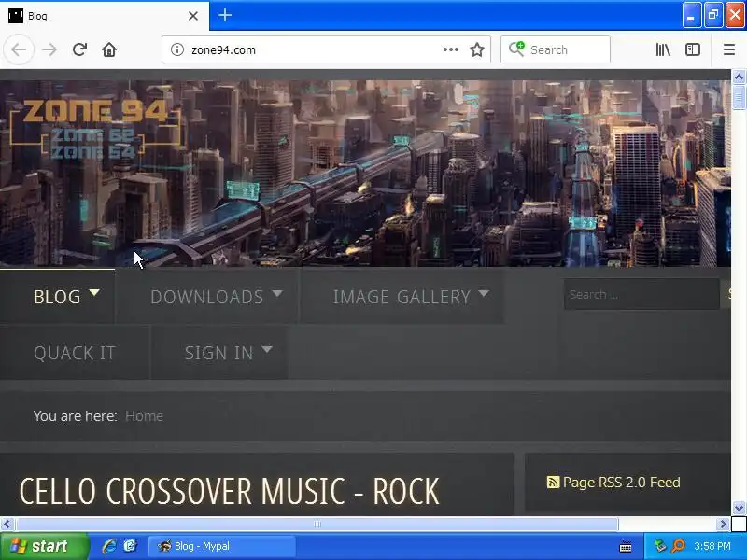Reload the current page

pyautogui.click(x=79, y=49)
